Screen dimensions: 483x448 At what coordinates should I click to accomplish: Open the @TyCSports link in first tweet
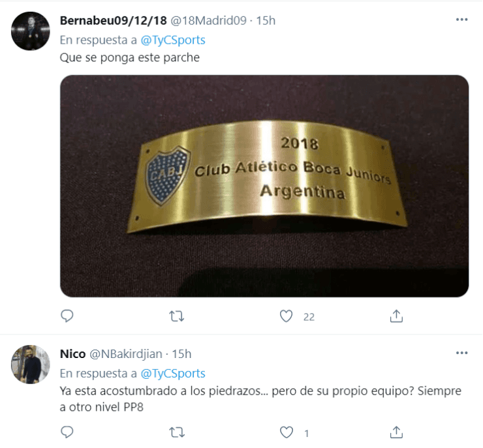click(173, 40)
